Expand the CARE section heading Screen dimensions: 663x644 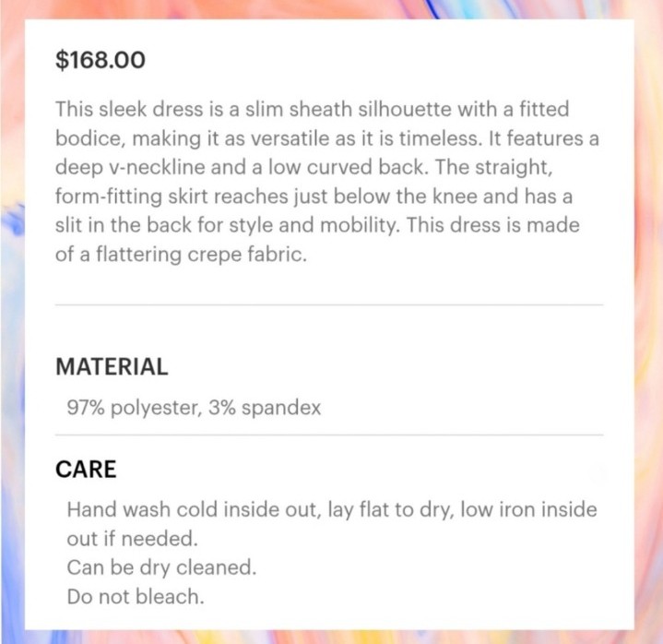pyautogui.click(x=86, y=470)
